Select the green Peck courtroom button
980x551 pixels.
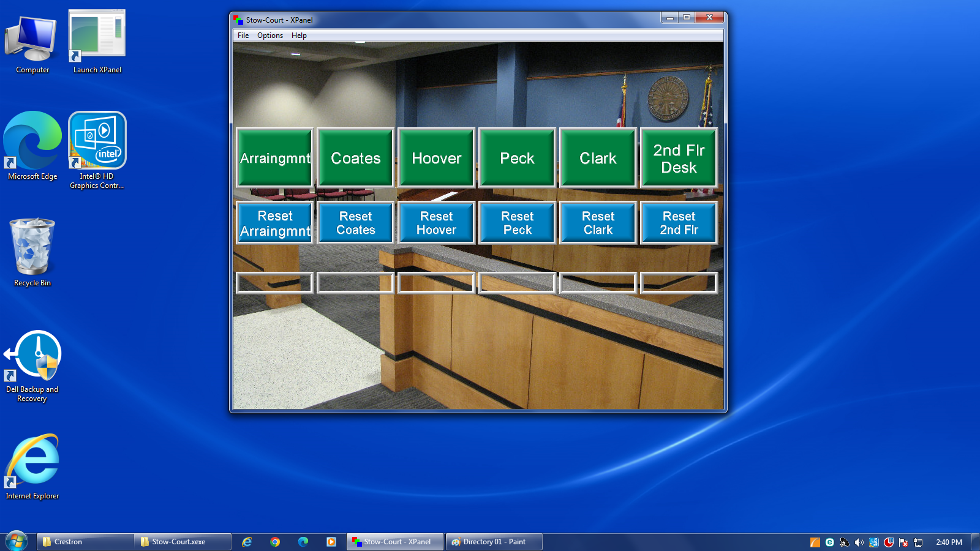pos(517,157)
